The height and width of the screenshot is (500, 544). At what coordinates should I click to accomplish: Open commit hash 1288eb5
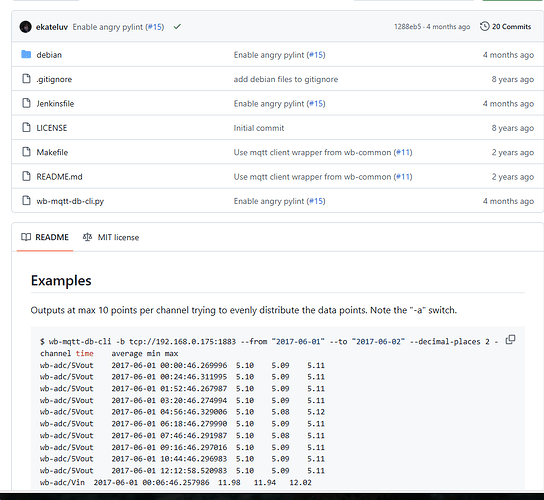click(407, 27)
